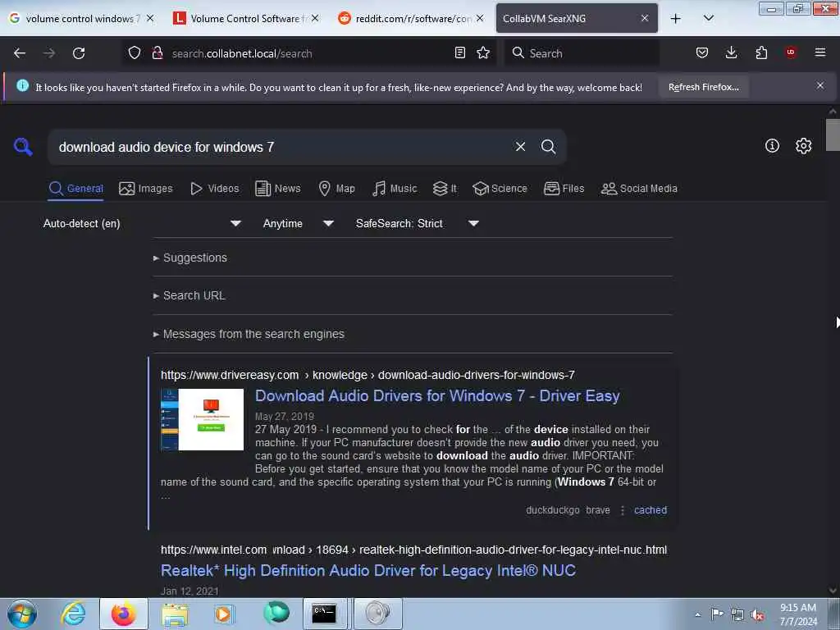Toggle reader view icon in address bar
This screenshot has height=630, width=840.
(x=459, y=52)
